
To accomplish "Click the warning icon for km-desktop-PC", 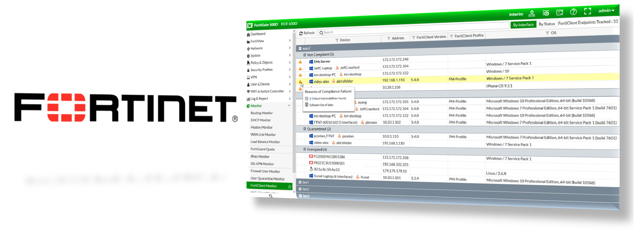I will coord(300,75).
